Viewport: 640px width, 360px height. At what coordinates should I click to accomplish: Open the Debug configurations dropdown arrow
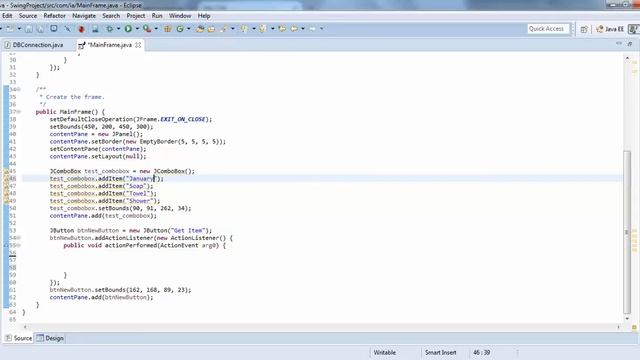tap(118, 29)
